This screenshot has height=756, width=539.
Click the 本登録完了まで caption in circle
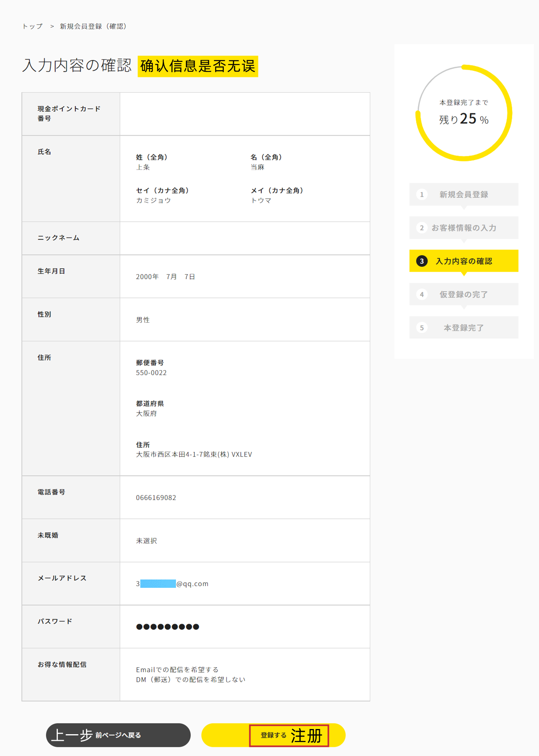[x=464, y=103]
